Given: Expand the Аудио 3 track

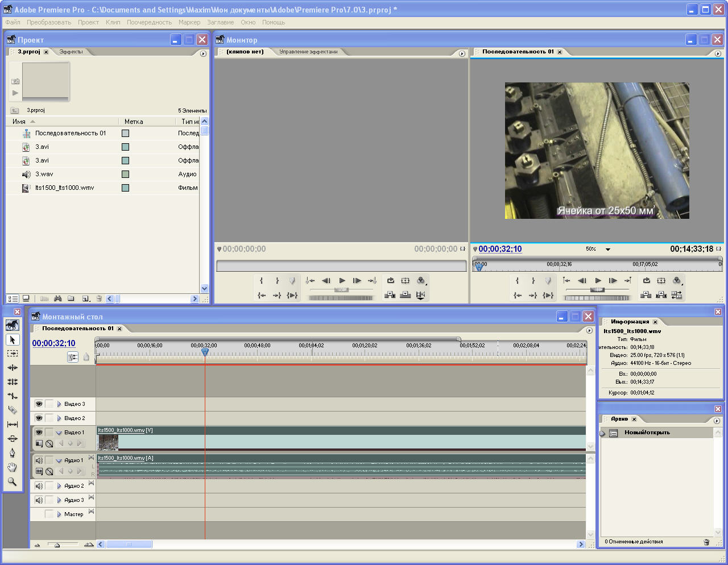Looking at the screenshot, I should (x=59, y=500).
